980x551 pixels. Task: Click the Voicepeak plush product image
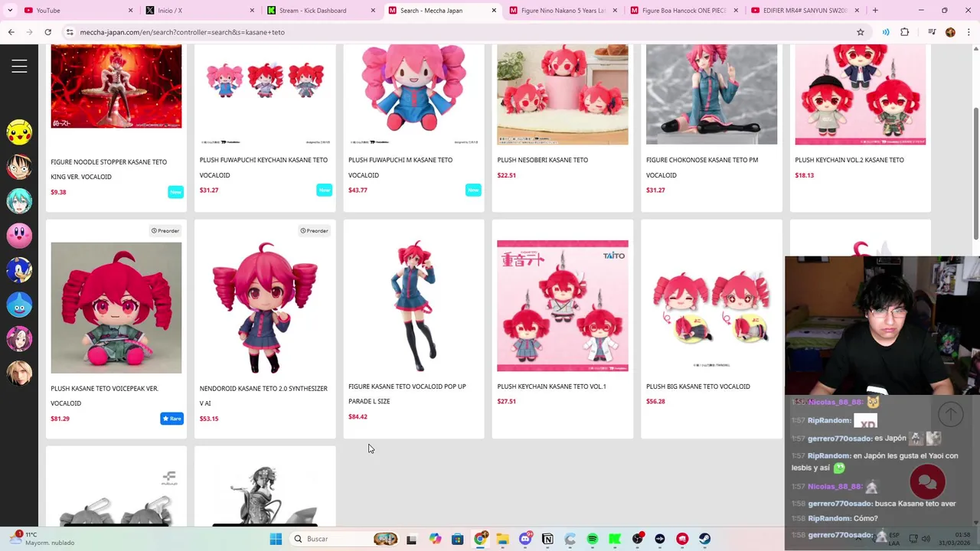point(116,308)
